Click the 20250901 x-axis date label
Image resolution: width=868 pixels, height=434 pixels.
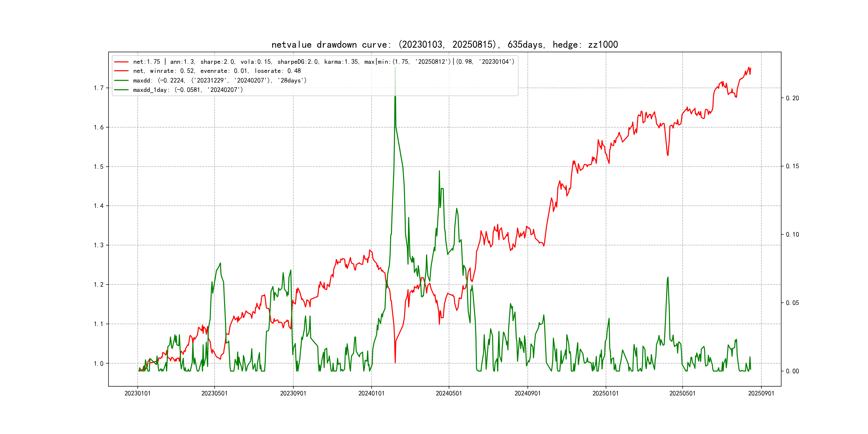pyautogui.click(x=761, y=393)
